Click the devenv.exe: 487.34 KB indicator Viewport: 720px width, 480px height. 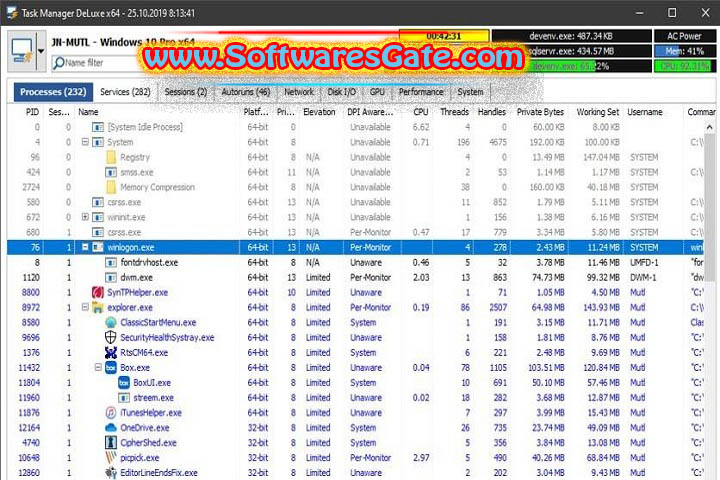tap(572, 36)
